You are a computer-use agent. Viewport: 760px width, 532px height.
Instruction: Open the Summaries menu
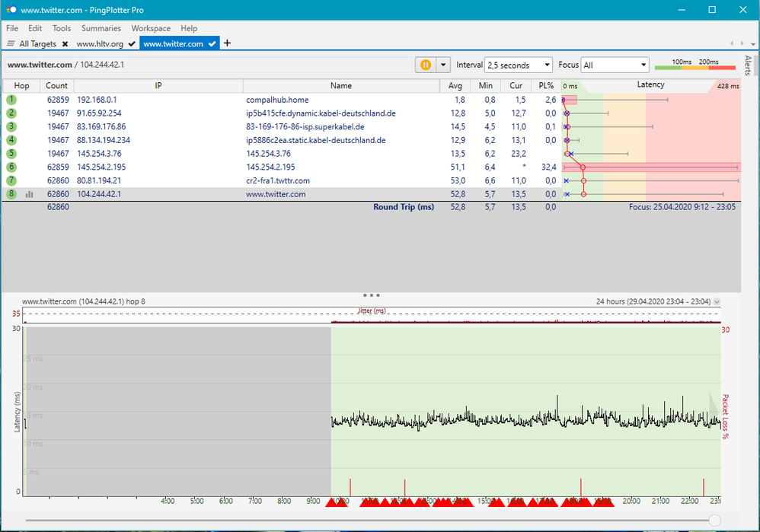click(101, 28)
